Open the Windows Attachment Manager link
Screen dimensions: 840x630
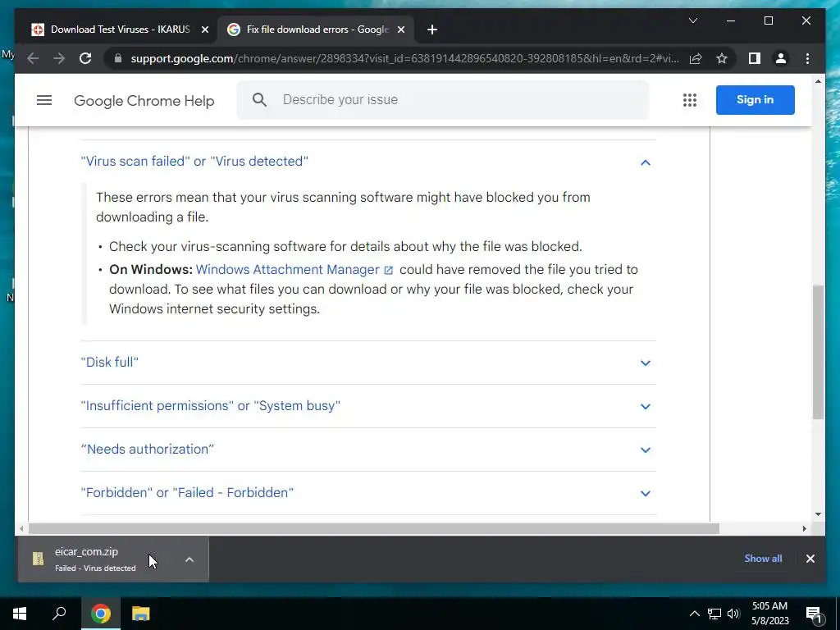point(287,269)
